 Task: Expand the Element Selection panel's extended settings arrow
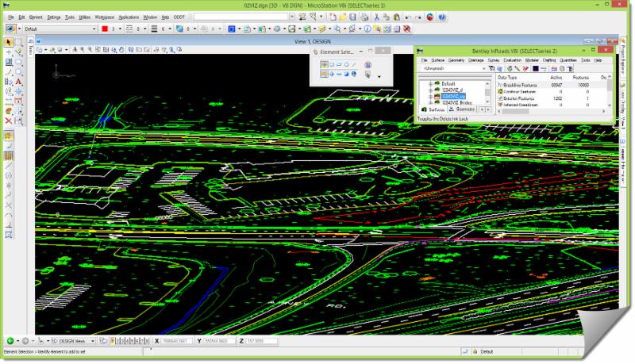pos(379,76)
